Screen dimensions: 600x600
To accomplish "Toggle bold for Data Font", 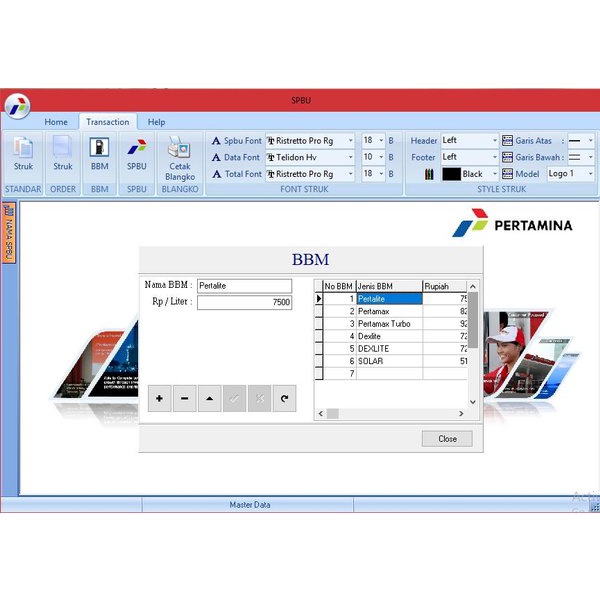I will 391,157.
